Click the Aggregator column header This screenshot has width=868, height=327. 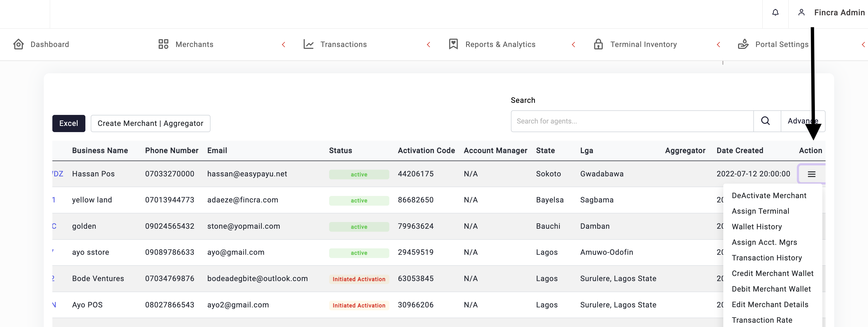click(x=685, y=150)
